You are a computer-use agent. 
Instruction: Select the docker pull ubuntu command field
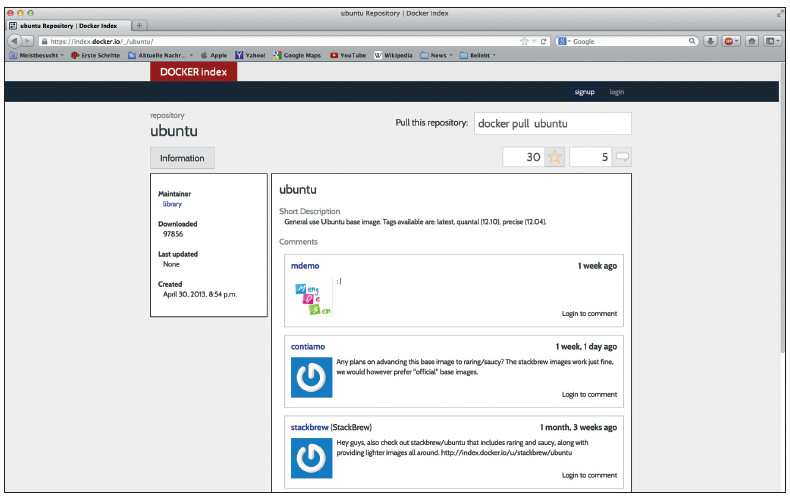553,123
